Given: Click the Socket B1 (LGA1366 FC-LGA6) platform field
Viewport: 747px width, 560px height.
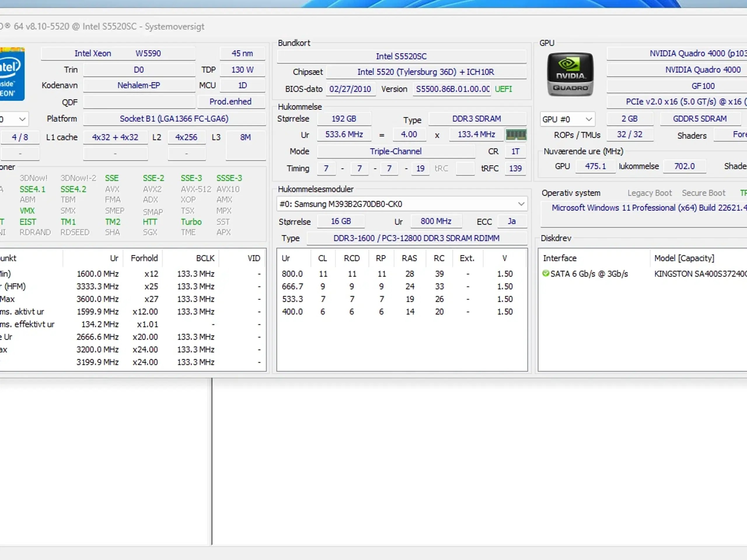Looking at the screenshot, I should [174, 119].
